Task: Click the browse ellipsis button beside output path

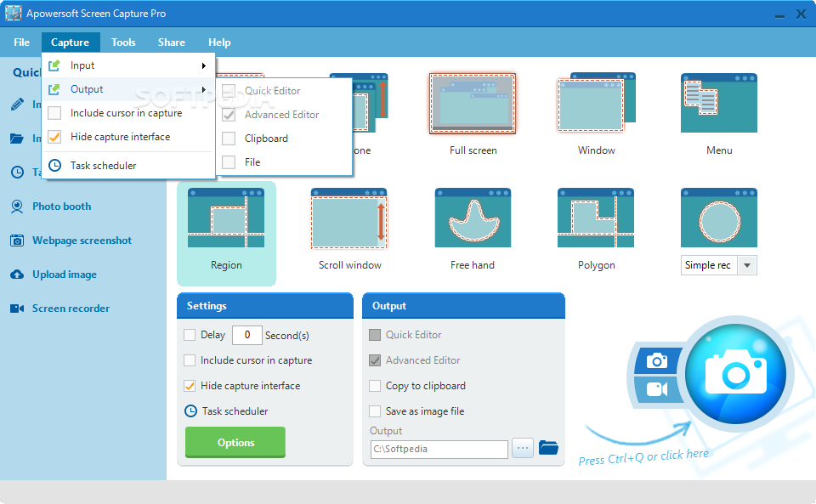Action: 523,447
